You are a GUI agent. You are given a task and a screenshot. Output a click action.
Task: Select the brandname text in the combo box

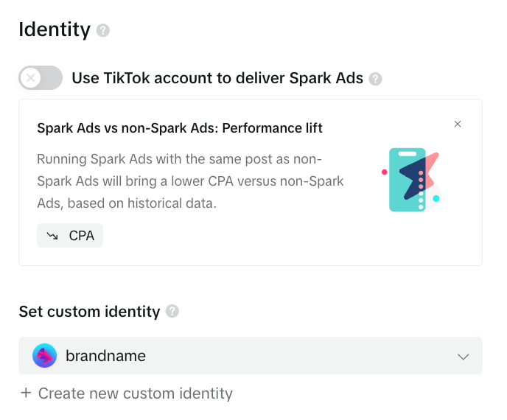coord(105,356)
